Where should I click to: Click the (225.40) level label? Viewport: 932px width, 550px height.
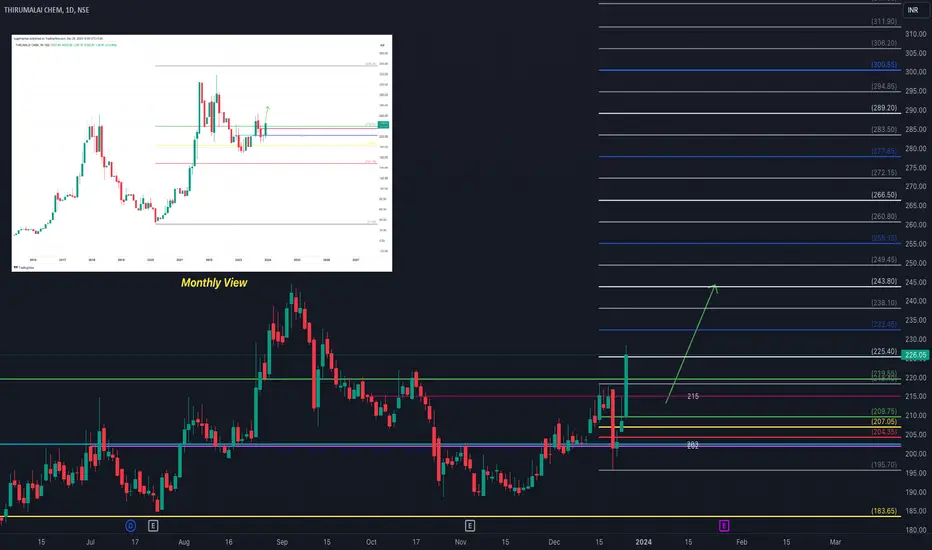[x=884, y=351]
